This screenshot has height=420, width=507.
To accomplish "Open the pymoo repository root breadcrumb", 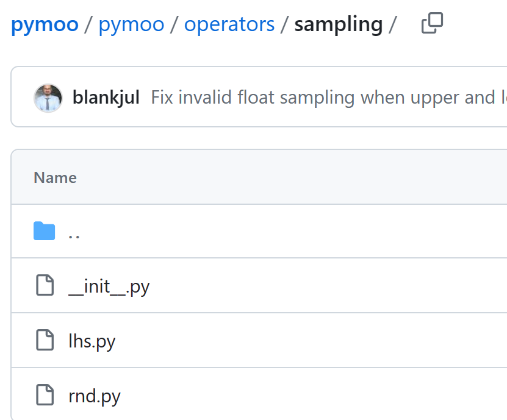I will point(44,24).
